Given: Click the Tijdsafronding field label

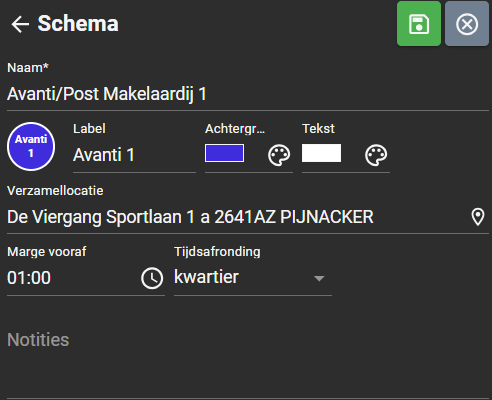Looking at the screenshot, I should point(217,252).
